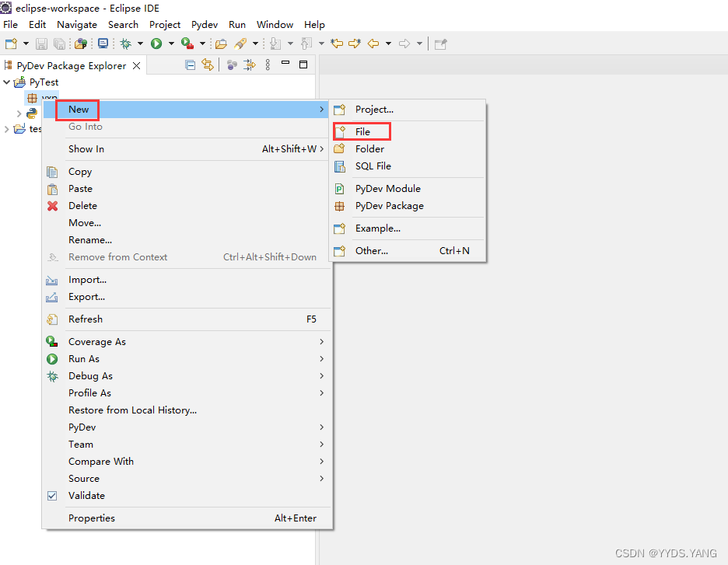The height and width of the screenshot is (565, 728).
Task: Click Copy in the context menu
Action: click(x=186, y=172)
